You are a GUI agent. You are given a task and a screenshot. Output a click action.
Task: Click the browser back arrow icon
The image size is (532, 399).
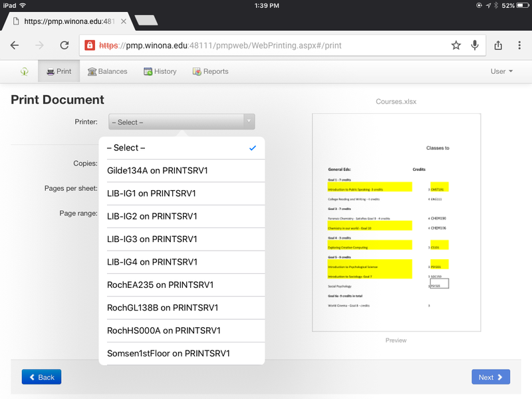(x=15, y=45)
